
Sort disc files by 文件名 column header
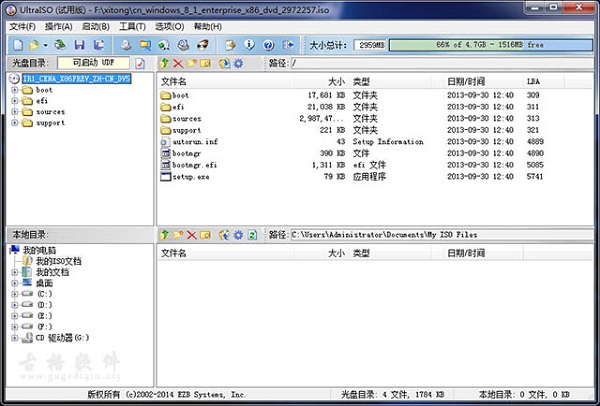pyautogui.click(x=226, y=82)
